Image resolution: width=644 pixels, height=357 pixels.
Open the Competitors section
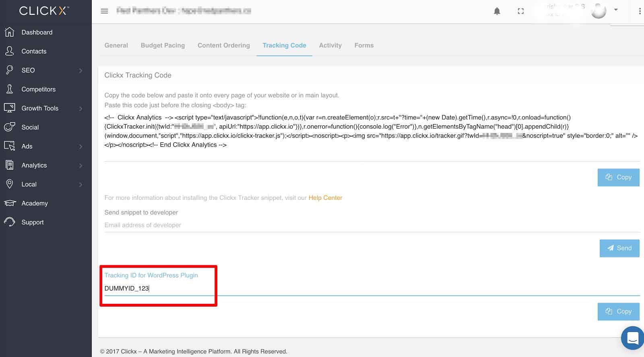coord(38,89)
